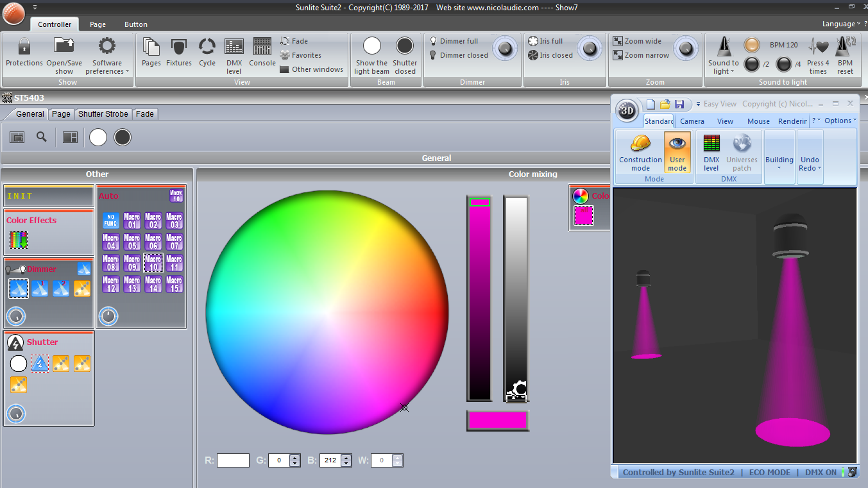Expand Easy View Undo Redo dropdown

(810, 157)
